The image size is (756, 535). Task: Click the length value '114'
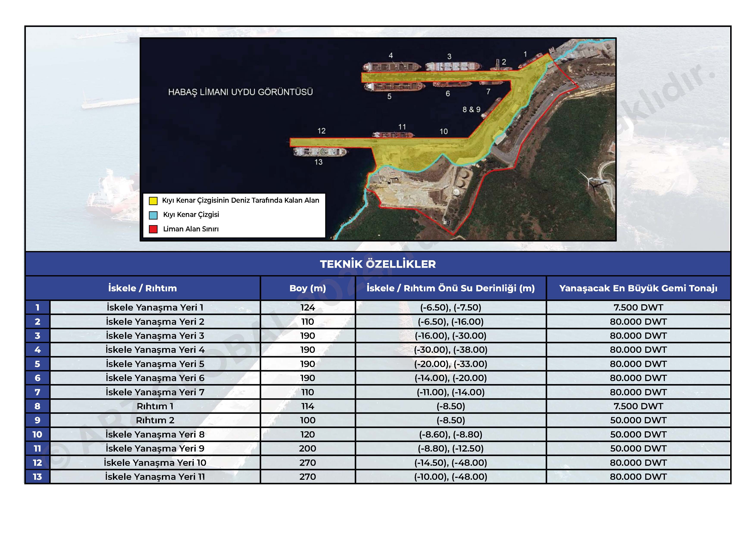pyautogui.click(x=308, y=406)
